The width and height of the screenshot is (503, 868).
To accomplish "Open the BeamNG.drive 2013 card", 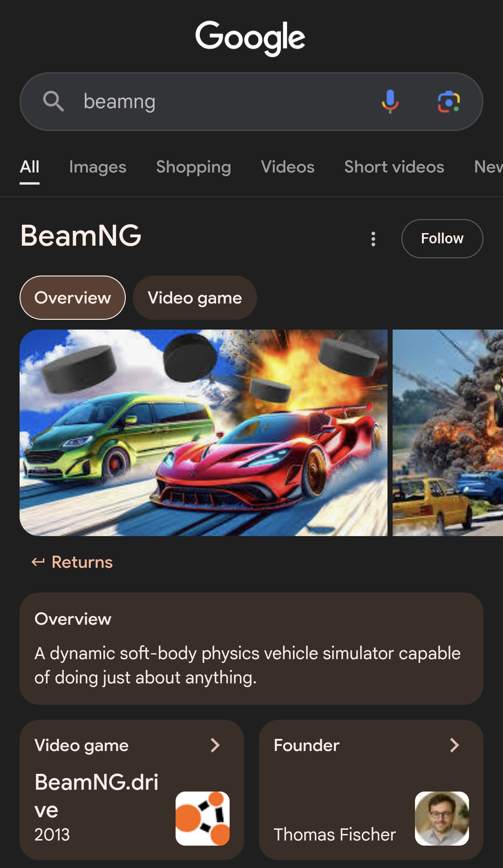I will coord(132,790).
